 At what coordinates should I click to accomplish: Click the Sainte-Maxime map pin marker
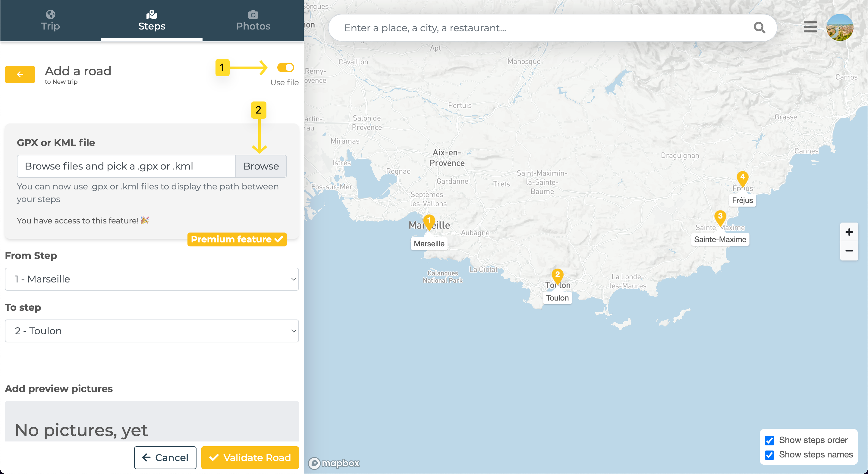tap(720, 217)
